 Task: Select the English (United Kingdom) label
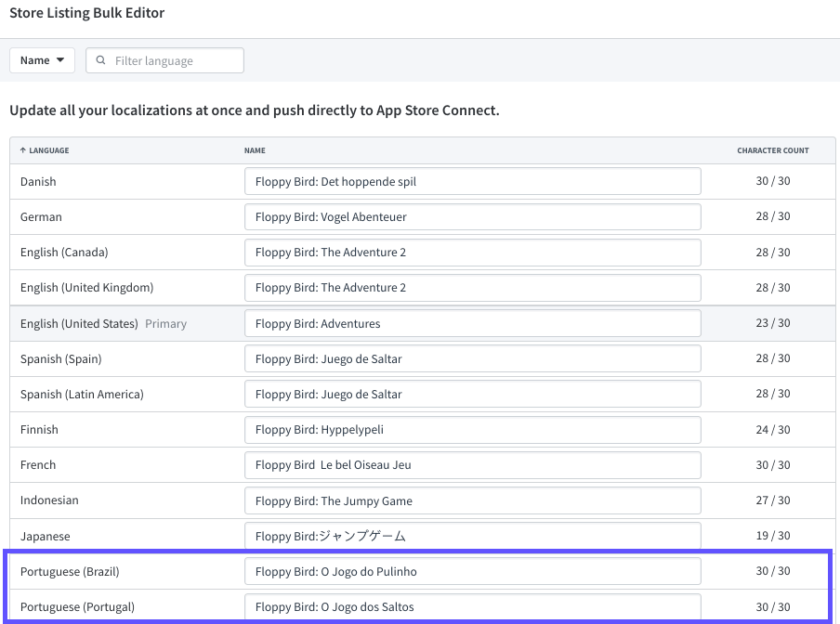point(86,287)
